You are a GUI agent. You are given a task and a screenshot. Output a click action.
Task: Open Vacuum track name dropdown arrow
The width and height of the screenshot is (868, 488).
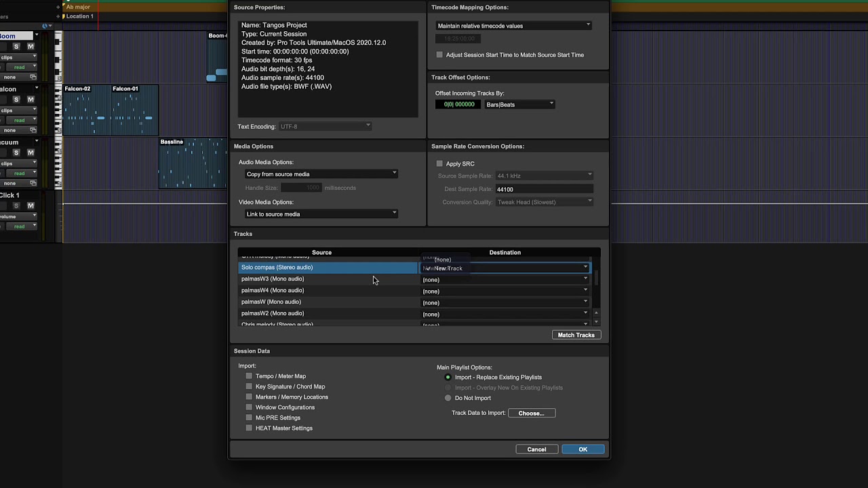coord(36,142)
